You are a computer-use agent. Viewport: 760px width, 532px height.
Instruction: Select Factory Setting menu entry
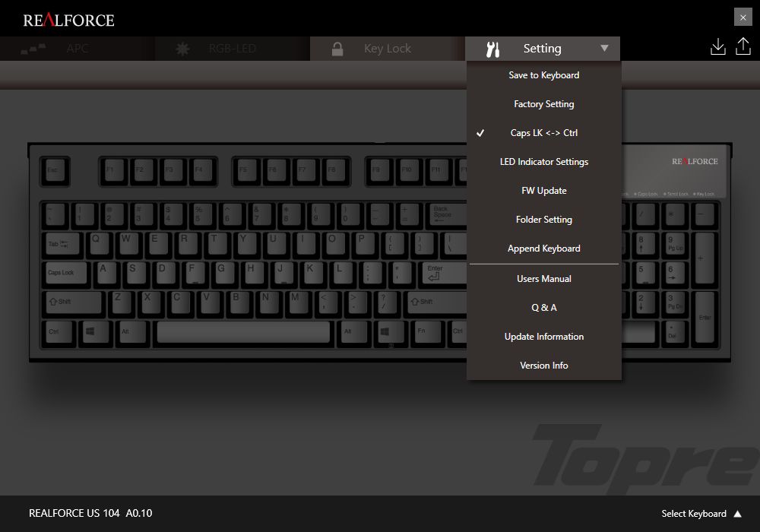tap(544, 104)
